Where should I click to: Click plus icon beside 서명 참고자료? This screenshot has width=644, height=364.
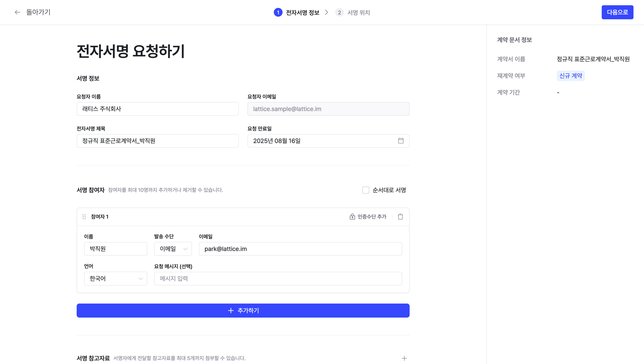pyautogui.click(x=404, y=358)
